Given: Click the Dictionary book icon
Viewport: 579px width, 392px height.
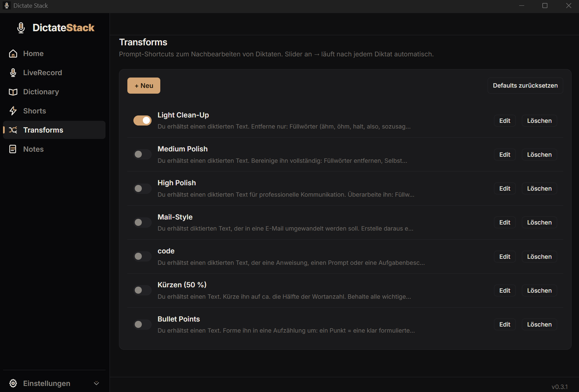Looking at the screenshot, I should (x=13, y=92).
